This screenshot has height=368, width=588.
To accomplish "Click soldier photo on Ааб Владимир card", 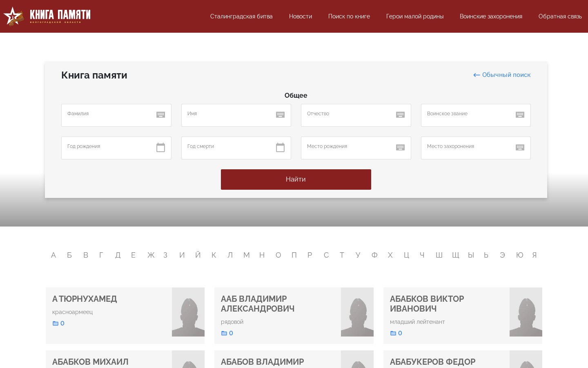I will tap(357, 312).
